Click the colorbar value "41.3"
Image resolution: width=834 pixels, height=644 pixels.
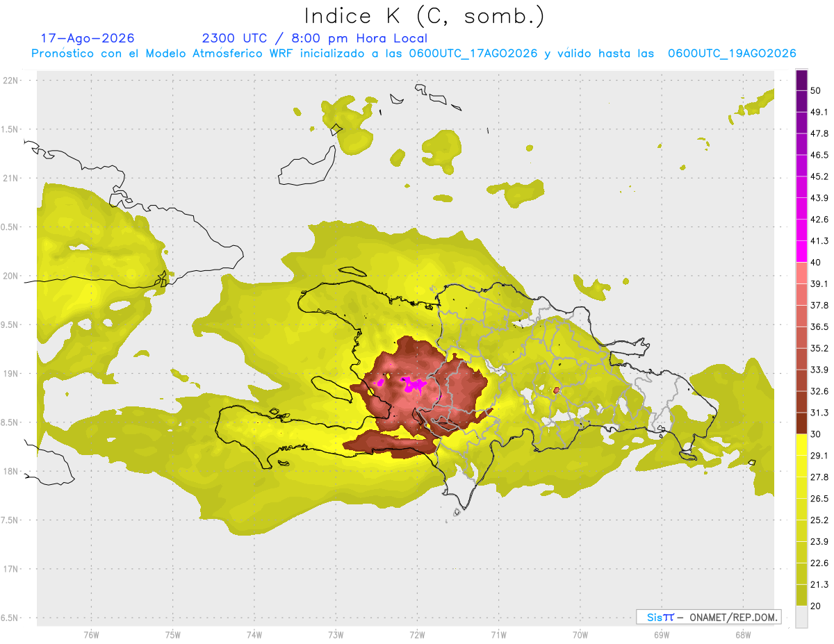pyautogui.click(x=819, y=241)
